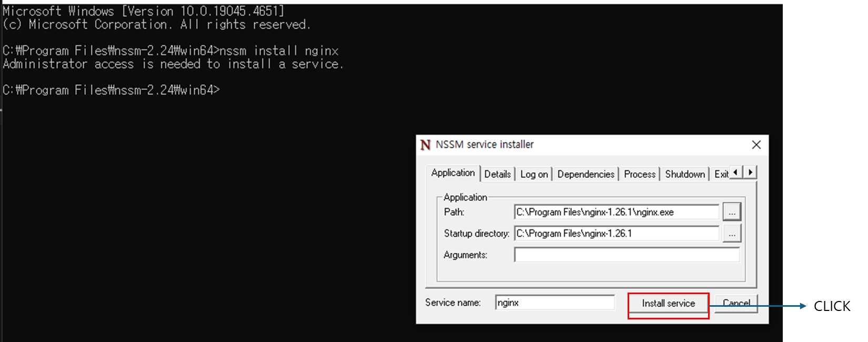Screen dimensions: 868x342
Task: Browse for Startup directory with ellipsis button
Action: (x=732, y=234)
